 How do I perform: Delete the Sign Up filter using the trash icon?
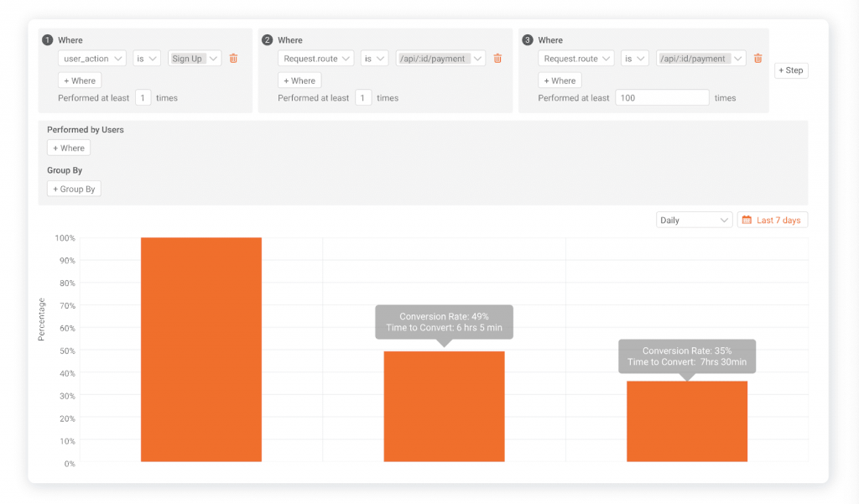pos(233,58)
